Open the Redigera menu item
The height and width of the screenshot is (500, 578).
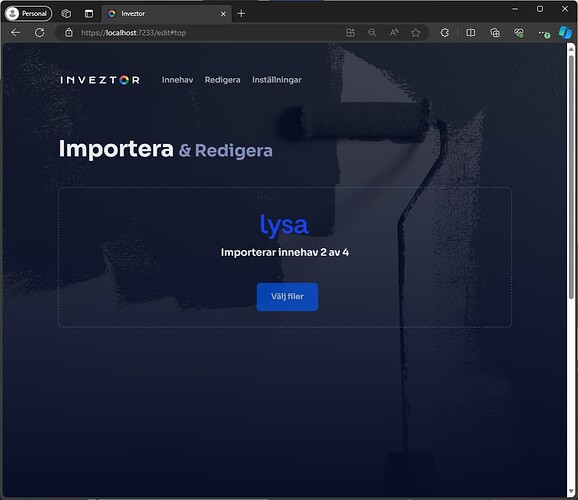click(x=222, y=80)
